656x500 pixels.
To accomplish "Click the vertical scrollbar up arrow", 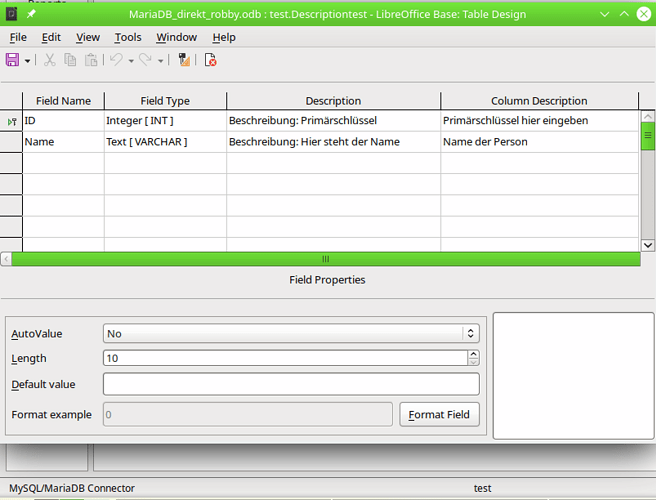I will point(648,116).
